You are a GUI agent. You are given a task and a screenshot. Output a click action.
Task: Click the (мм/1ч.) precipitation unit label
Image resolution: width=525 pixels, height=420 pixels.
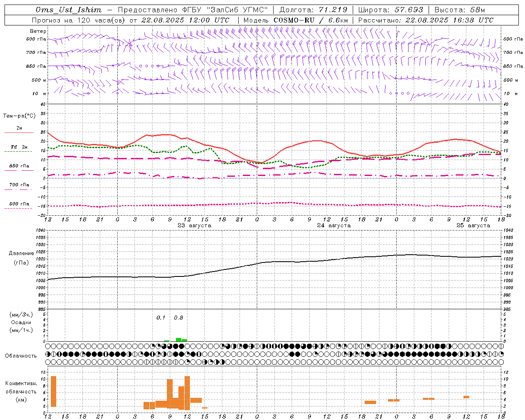[x=21, y=330]
